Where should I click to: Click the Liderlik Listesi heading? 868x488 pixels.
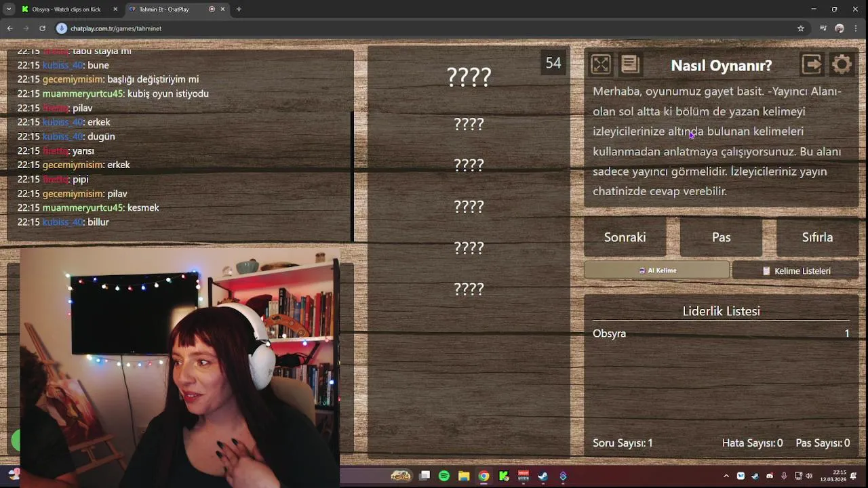tap(721, 311)
